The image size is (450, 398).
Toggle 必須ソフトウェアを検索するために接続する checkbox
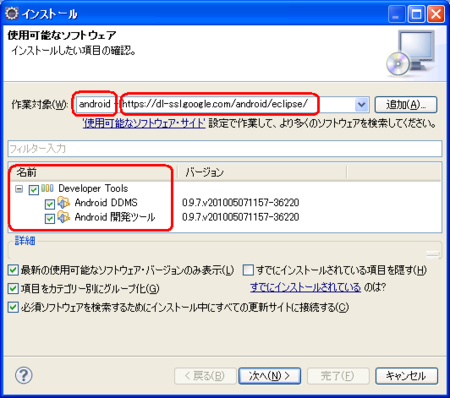pyautogui.click(x=13, y=307)
